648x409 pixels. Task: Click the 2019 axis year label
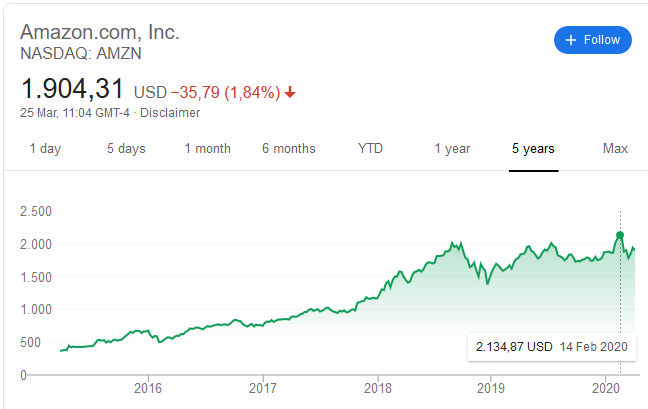[490, 387]
